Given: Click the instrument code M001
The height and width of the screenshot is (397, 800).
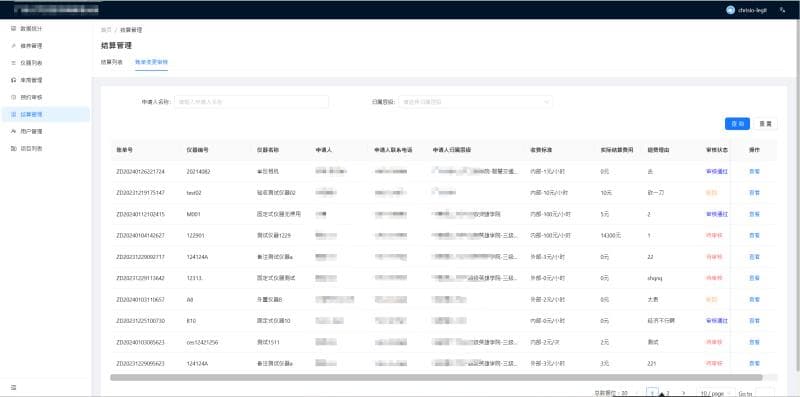Looking at the screenshot, I should click(x=194, y=214).
